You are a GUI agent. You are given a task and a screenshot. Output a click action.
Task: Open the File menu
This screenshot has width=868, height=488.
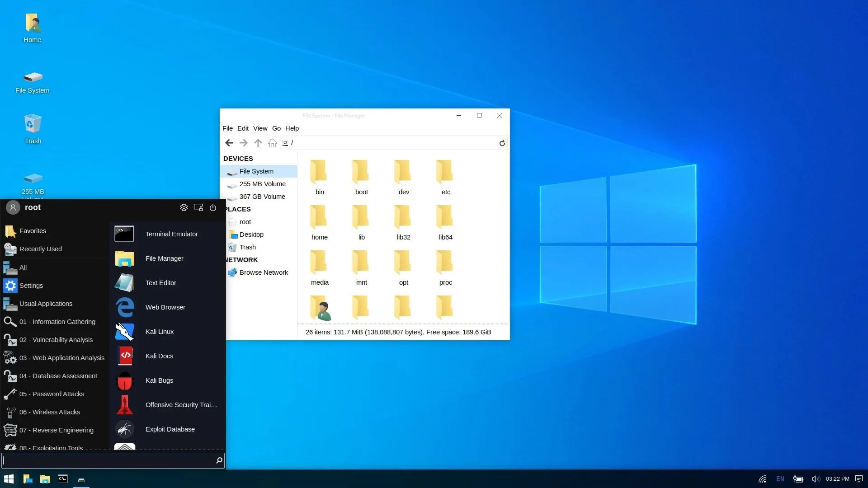pos(227,128)
